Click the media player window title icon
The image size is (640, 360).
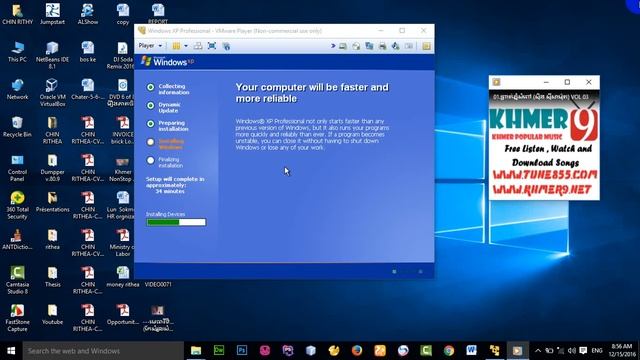pyautogui.click(x=496, y=82)
